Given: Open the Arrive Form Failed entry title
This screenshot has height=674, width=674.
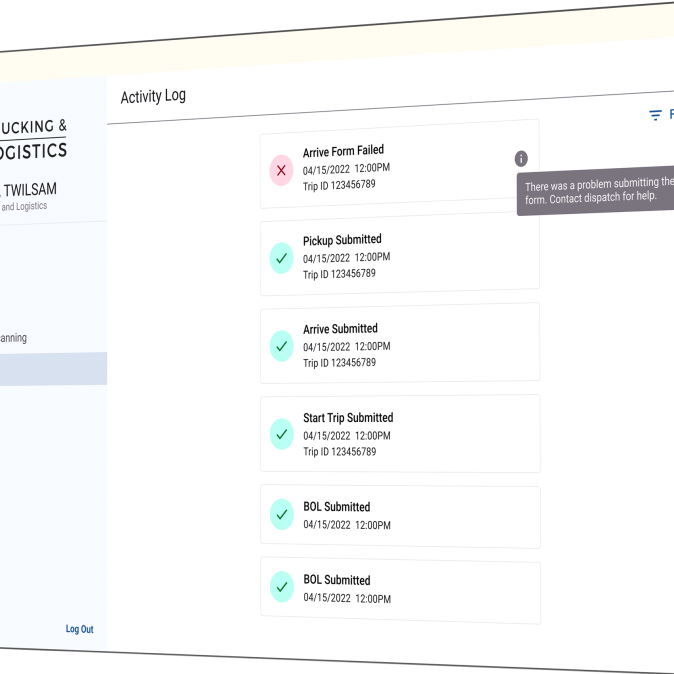Looking at the screenshot, I should pyautogui.click(x=343, y=151).
